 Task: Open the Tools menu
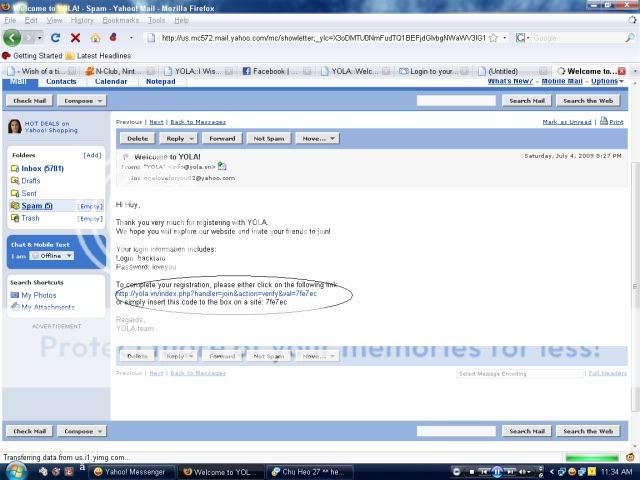pos(157,20)
